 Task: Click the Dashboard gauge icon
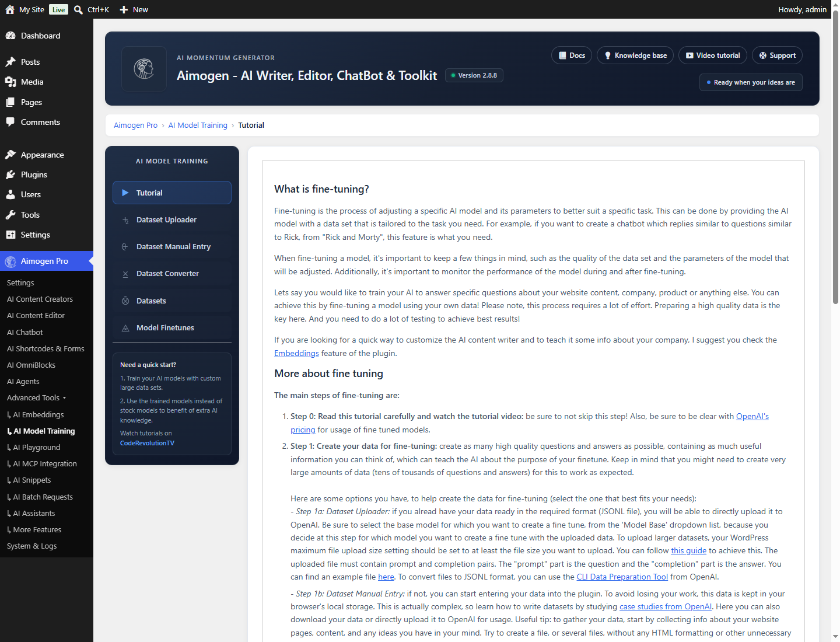pos(10,36)
